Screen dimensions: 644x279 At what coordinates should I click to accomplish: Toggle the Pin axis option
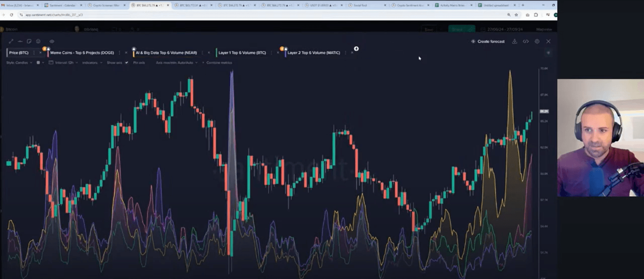click(x=139, y=63)
